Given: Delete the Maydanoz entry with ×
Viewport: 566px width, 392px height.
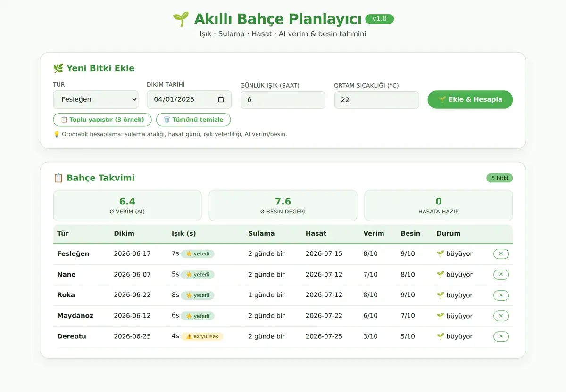Looking at the screenshot, I should [x=501, y=316].
